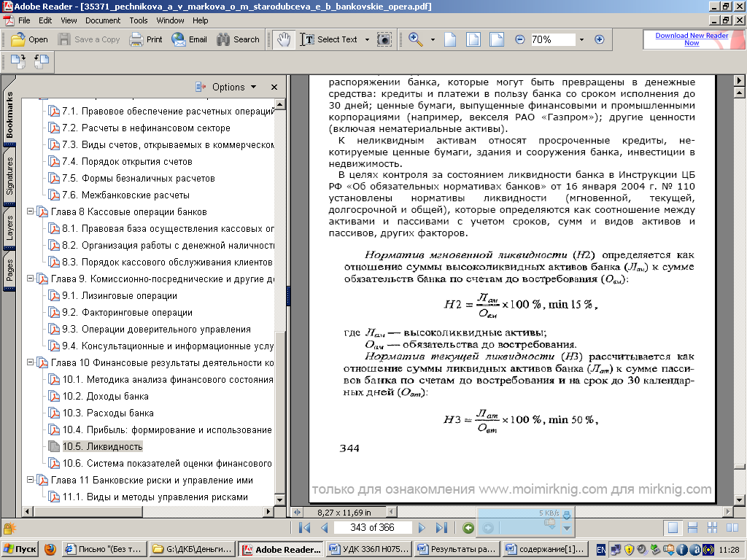Open the File menu
747x560 pixels.
[24, 20]
